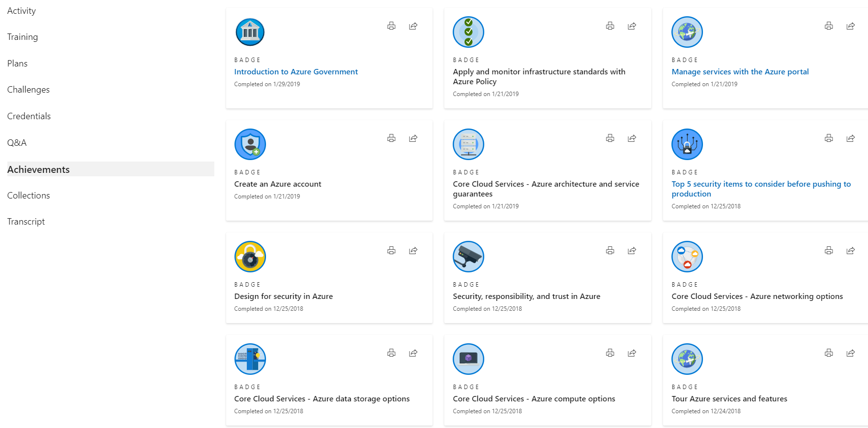Open Top 5 security items link
868x428 pixels.
[761, 189]
